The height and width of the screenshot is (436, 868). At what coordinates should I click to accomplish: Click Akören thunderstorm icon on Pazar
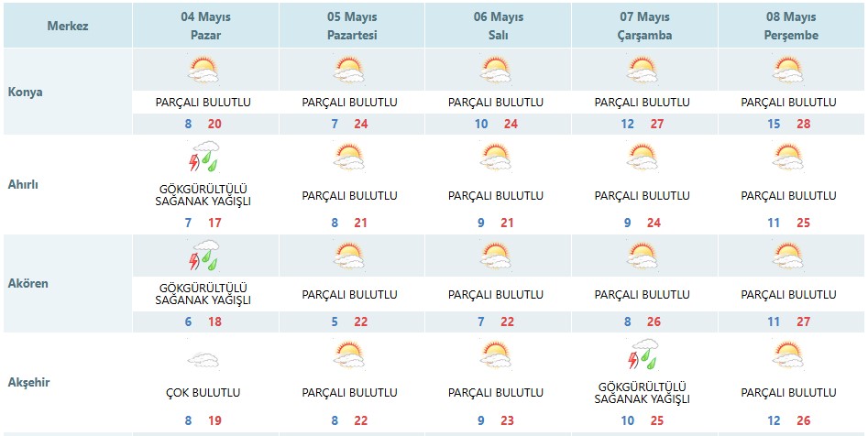coord(203,255)
